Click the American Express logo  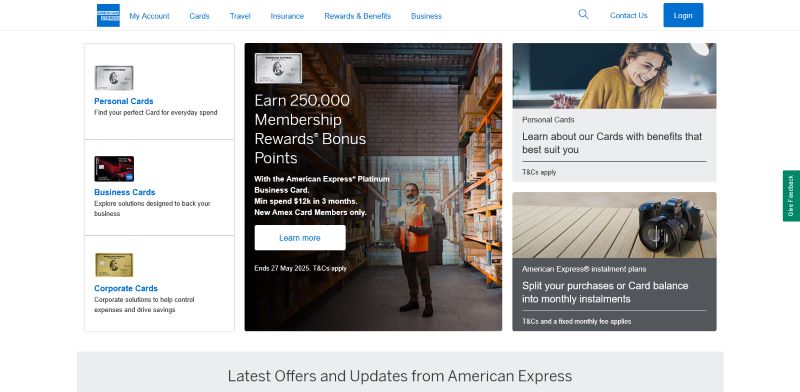click(108, 15)
